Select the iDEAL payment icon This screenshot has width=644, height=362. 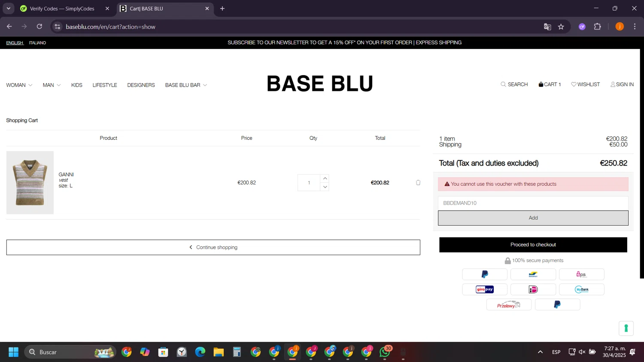(533, 290)
